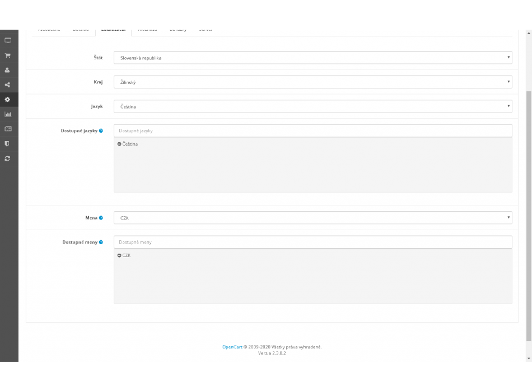
Task: Open the Marketing share icon in sidebar
Action: coord(7,85)
